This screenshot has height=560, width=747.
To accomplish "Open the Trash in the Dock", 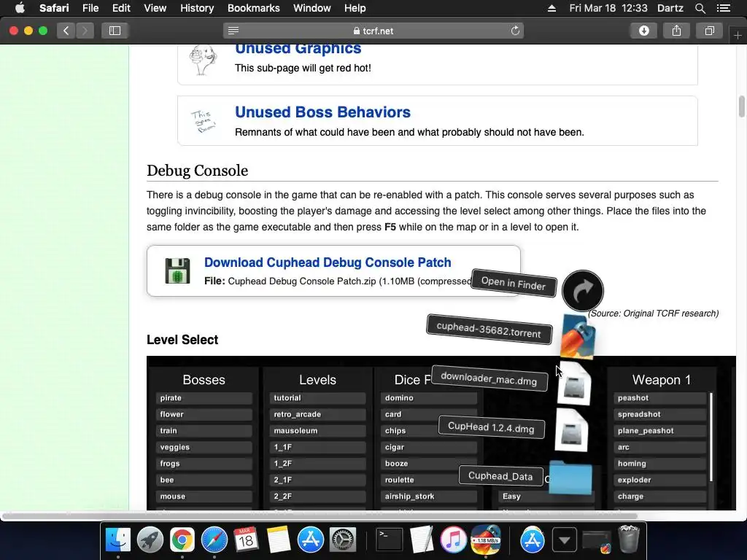I will [628, 539].
